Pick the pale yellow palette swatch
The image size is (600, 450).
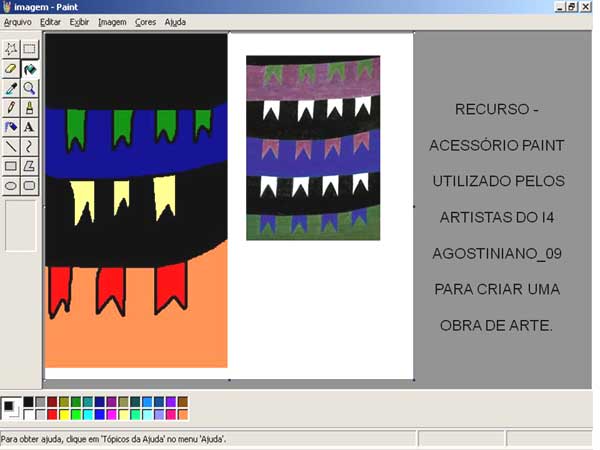[124, 414]
